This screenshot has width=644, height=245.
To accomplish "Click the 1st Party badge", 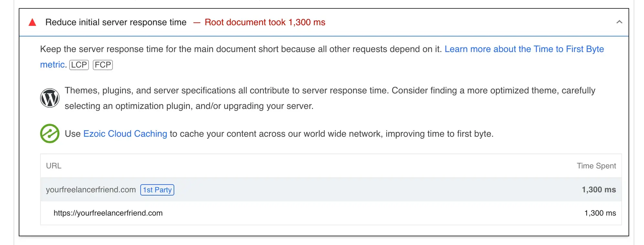I will (157, 190).
